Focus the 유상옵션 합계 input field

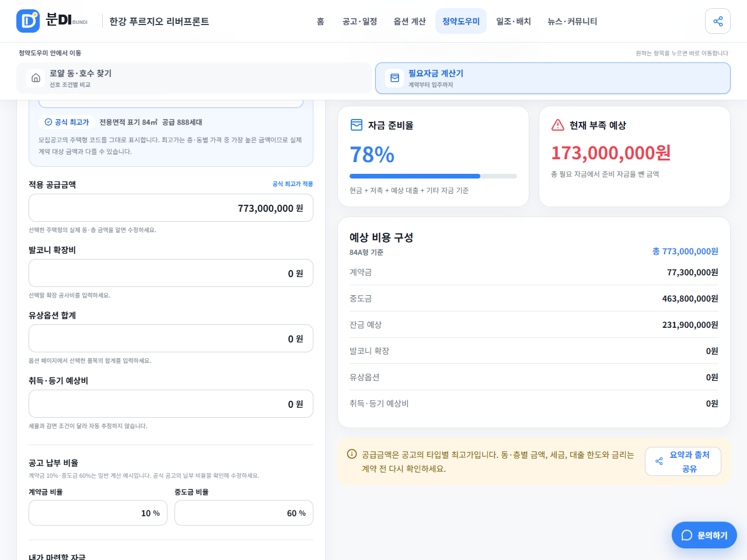171,338
